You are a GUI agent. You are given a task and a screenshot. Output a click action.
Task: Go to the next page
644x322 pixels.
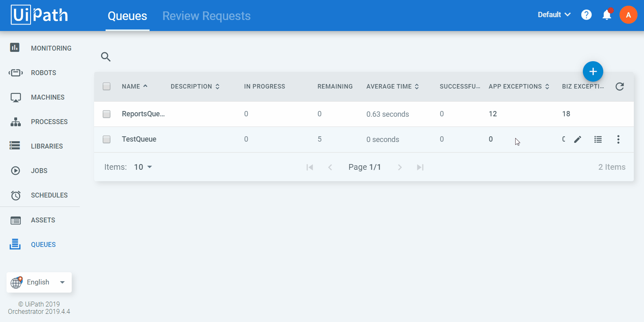(400, 167)
